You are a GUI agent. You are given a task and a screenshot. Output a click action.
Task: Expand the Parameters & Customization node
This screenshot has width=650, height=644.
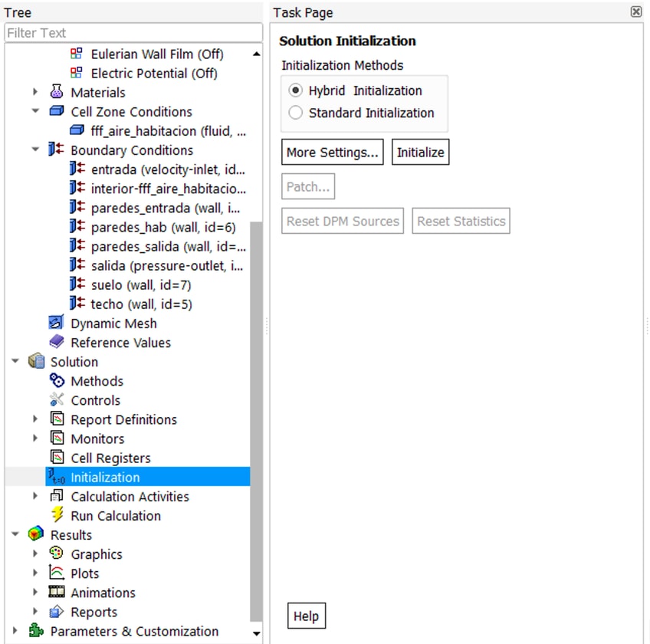[15, 632]
